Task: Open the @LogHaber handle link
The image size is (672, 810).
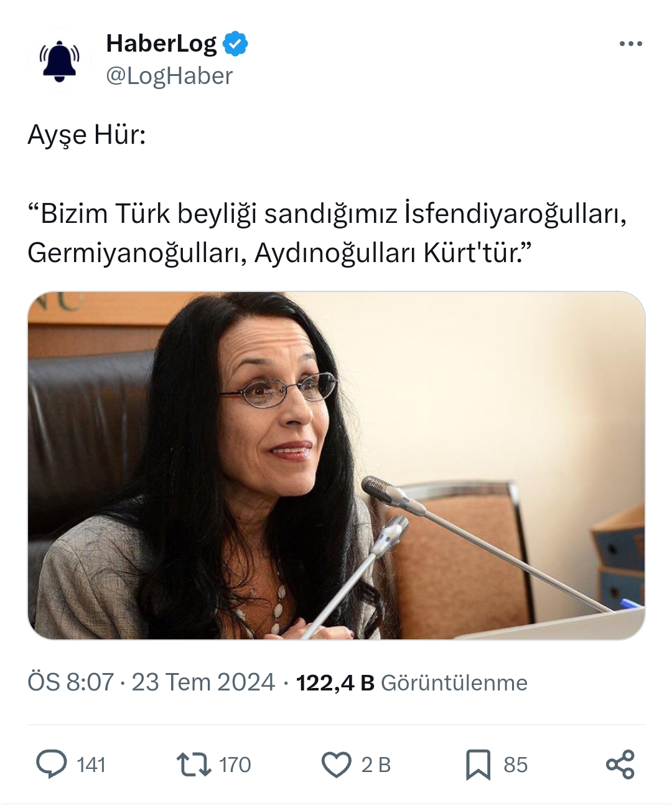Action: [x=169, y=76]
